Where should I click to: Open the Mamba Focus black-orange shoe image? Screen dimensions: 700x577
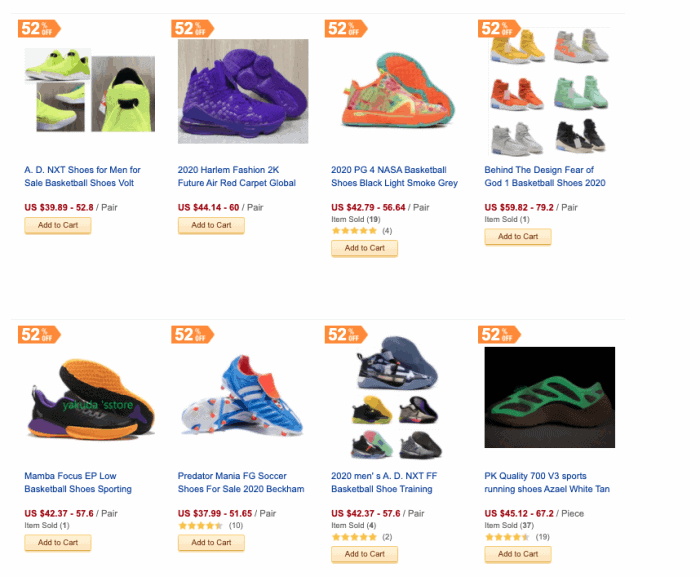90,399
